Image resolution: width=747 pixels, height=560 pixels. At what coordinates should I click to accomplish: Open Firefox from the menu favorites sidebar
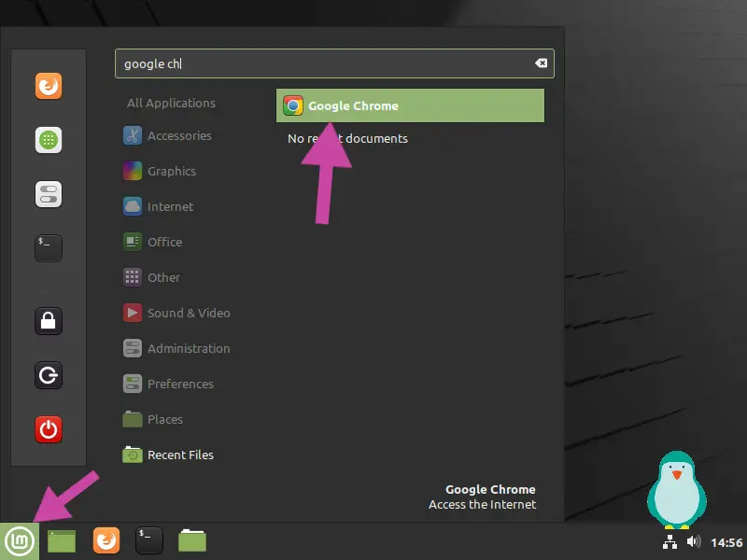coord(49,86)
